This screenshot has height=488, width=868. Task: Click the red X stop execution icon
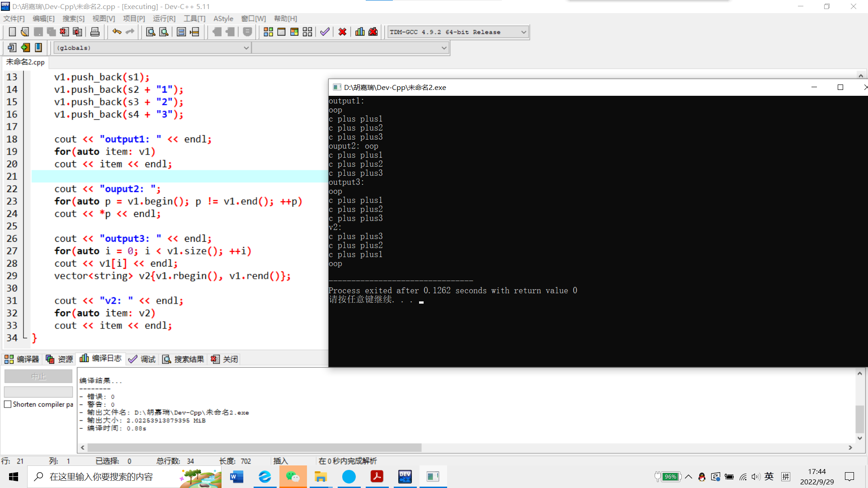point(342,32)
